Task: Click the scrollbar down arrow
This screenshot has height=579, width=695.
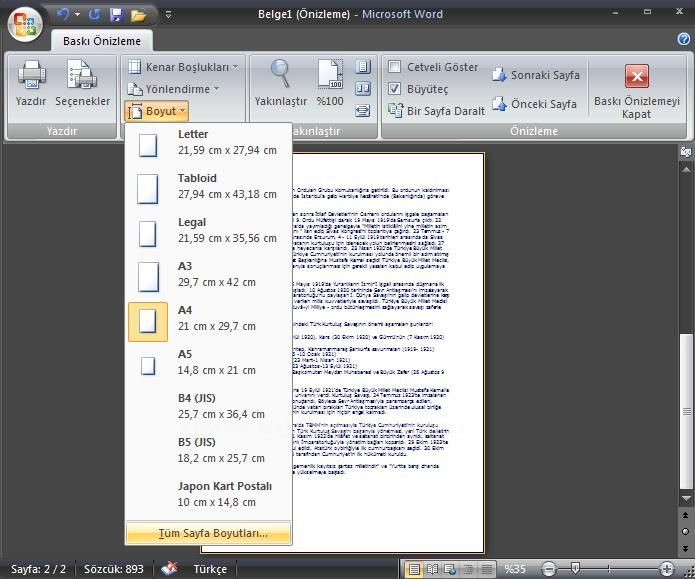Action: click(x=686, y=498)
